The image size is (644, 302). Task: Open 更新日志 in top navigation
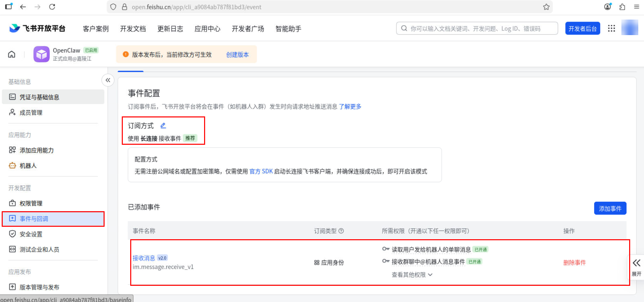click(170, 29)
